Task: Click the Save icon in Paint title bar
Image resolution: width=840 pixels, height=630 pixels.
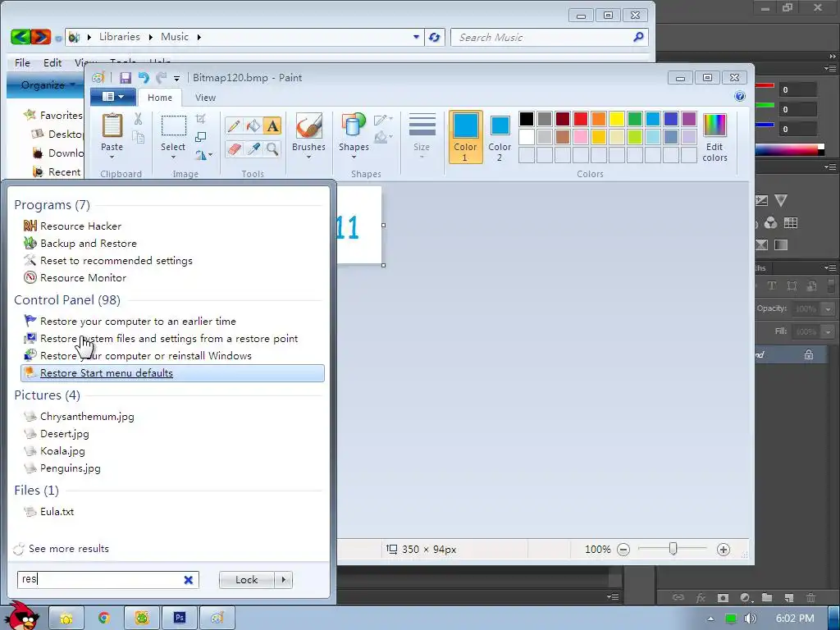Action: tap(126, 78)
